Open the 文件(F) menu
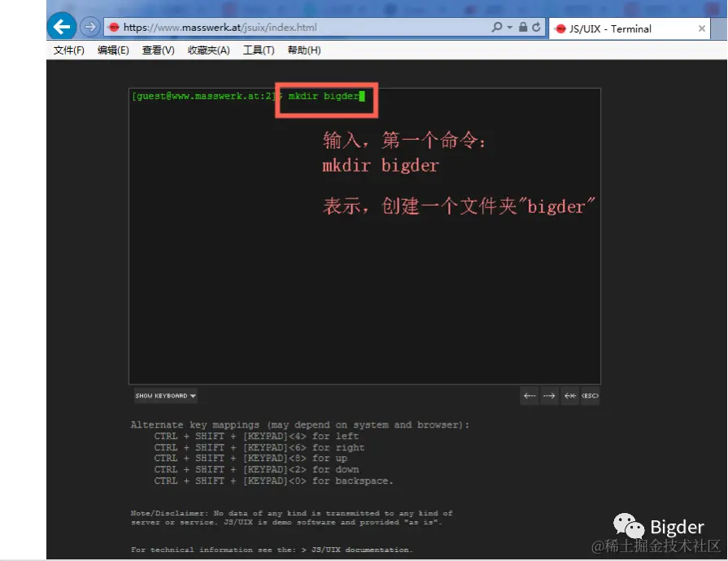 [x=68, y=50]
